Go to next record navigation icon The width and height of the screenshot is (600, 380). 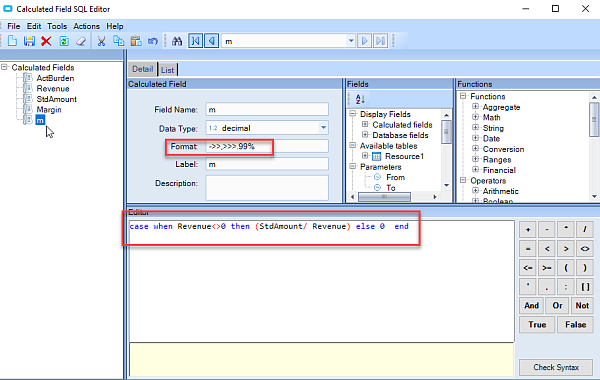(364, 41)
